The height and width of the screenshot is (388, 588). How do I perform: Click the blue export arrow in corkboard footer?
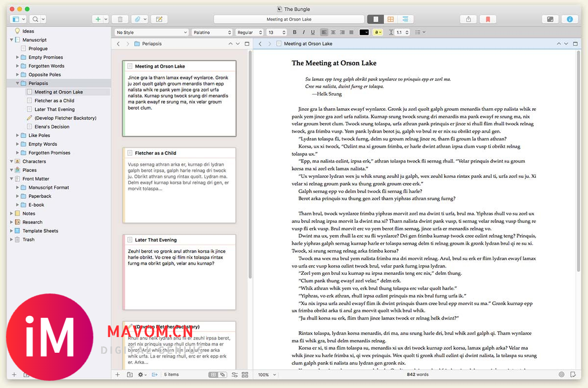pyautogui.click(x=155, y=375)
